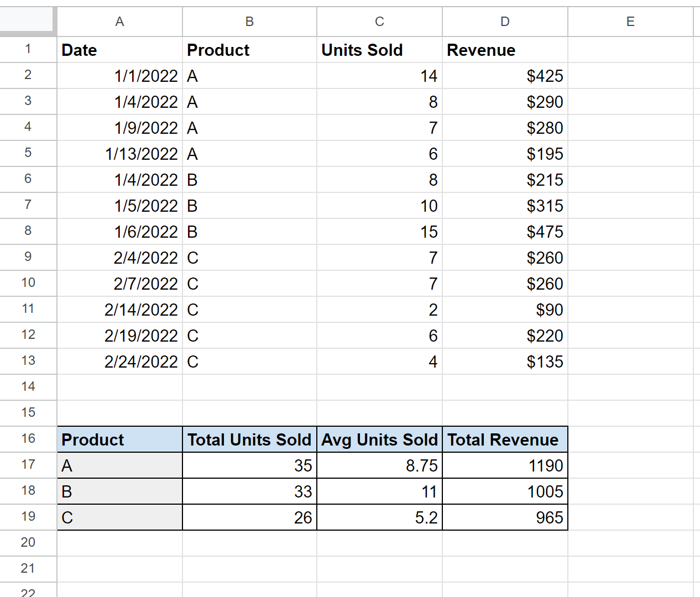Click the Select All corner cell
The width and height of the screenshot is (700, 597).
coord(28,22)
